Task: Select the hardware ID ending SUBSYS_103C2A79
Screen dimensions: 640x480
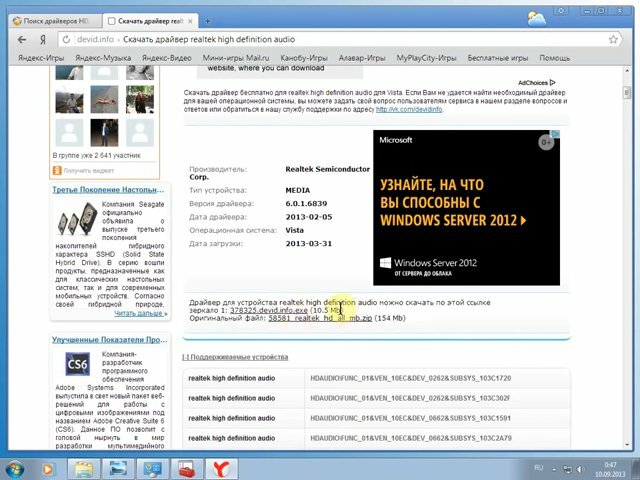Action: [411, 438]
